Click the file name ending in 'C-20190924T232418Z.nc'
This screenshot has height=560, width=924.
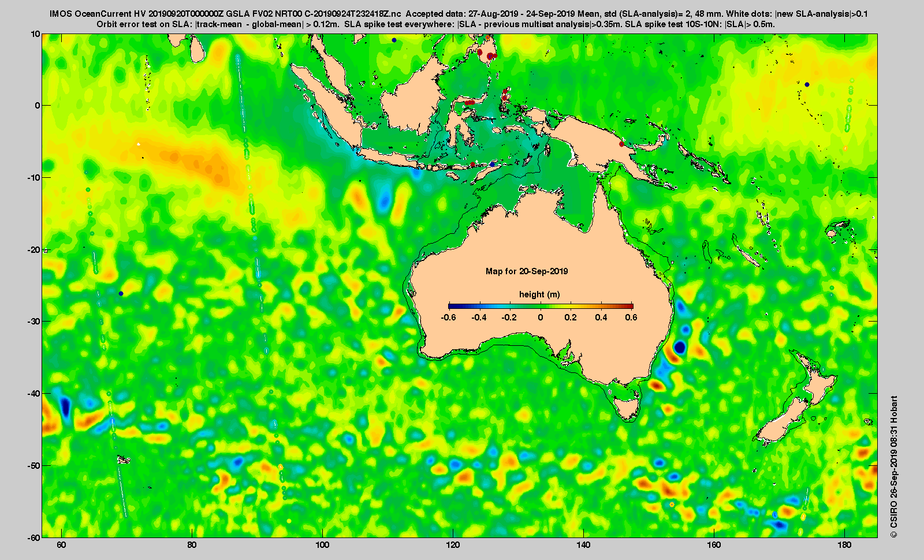click(x=225, y=14)
